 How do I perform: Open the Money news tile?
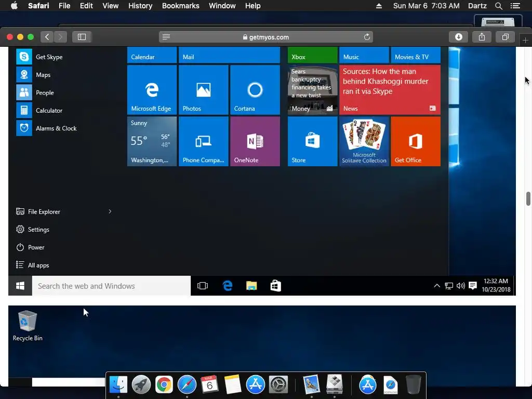(312, 90)
